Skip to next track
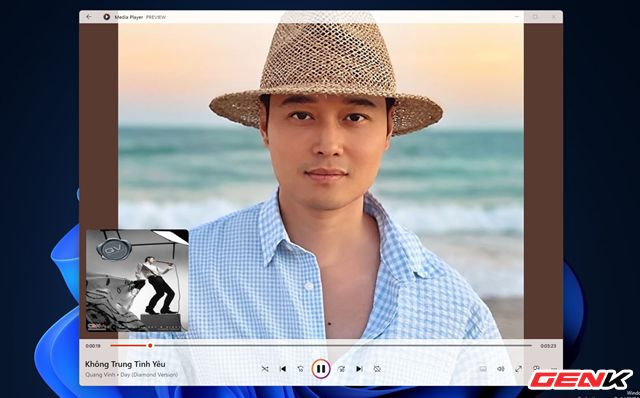 (x=359, y=369)
